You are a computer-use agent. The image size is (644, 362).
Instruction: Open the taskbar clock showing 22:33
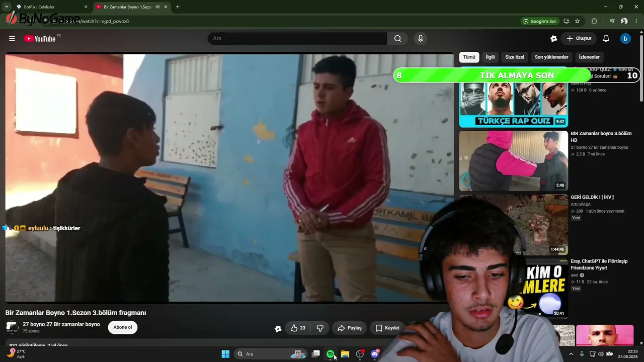click(x=628, y=354)
